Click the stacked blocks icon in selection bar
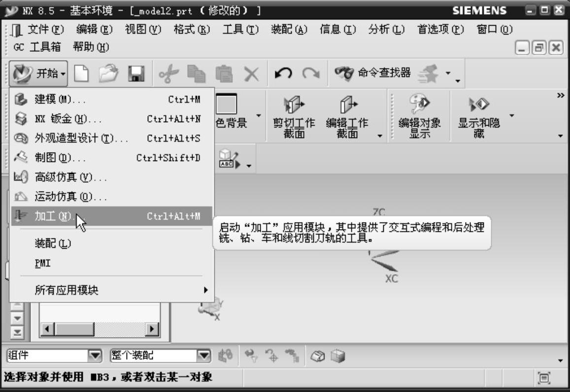The image size is (570, 392). click(x=292, y=355)
